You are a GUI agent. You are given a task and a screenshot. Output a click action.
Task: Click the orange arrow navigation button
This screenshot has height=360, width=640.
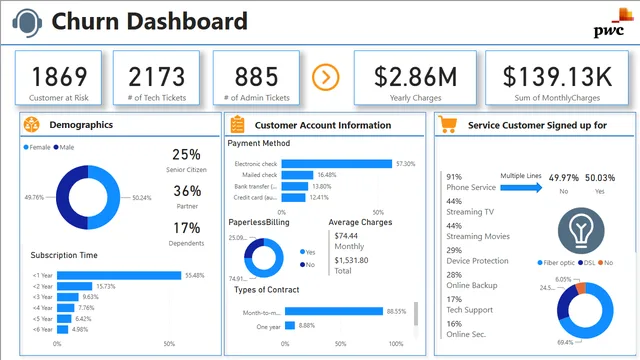point(326,77)
